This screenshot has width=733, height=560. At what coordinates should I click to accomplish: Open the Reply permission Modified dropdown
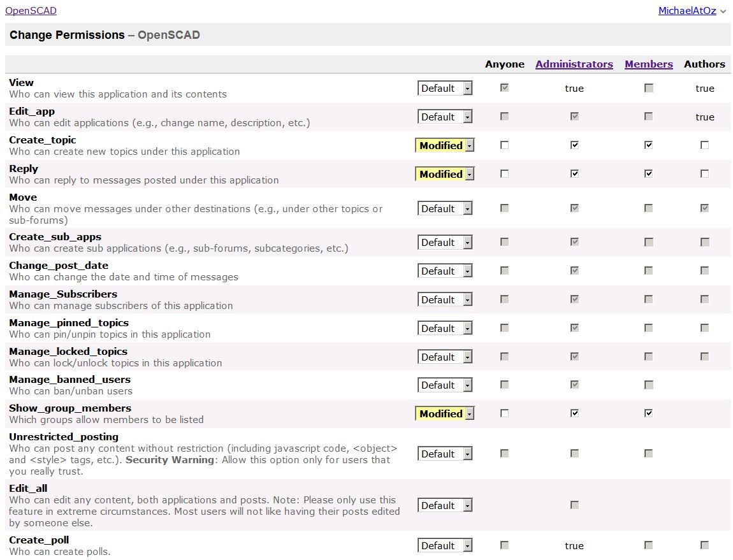[445, 175]
